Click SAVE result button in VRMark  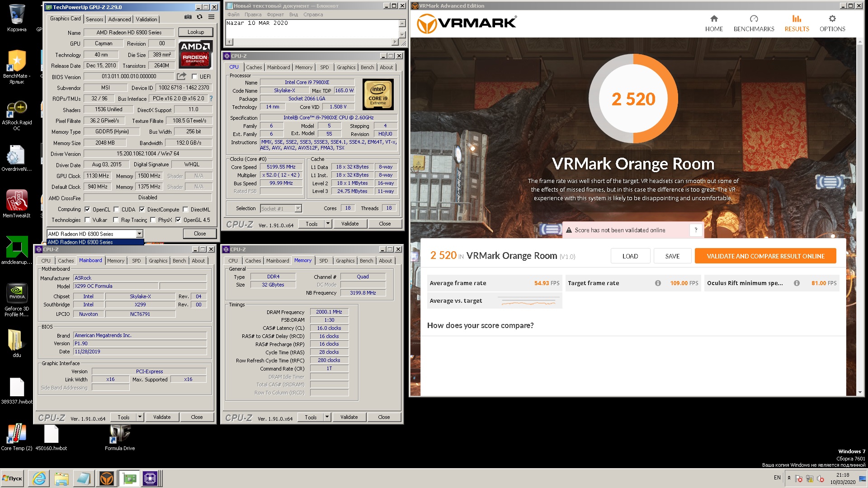(672, 256)
